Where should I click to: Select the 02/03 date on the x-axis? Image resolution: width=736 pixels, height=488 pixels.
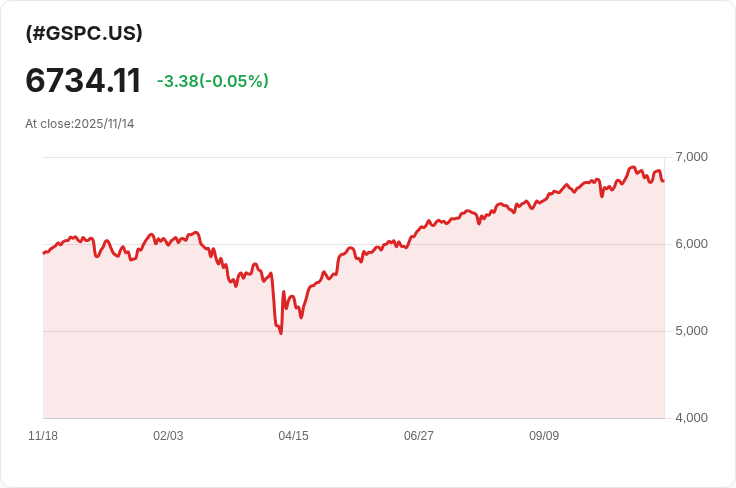point(168,436)
